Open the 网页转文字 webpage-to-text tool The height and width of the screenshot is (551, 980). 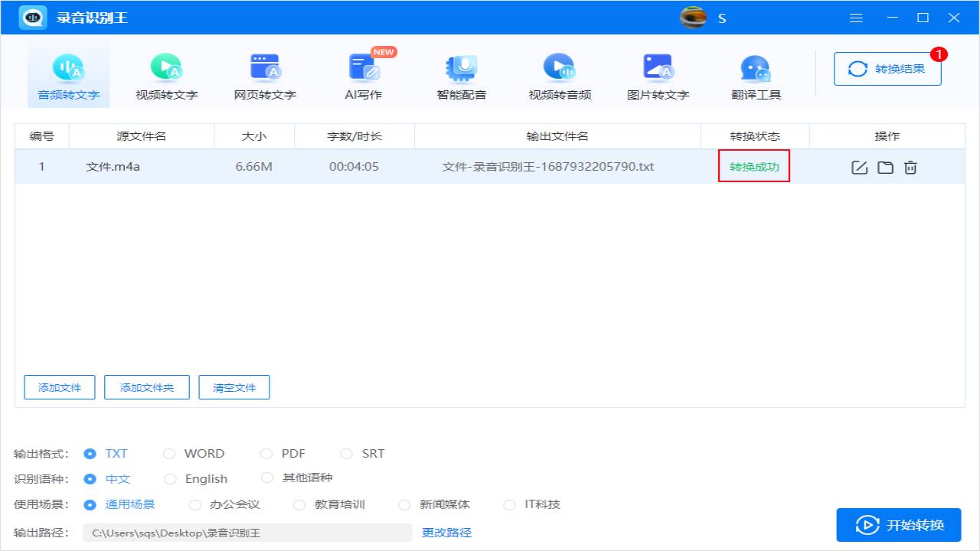tap(265, 73)
